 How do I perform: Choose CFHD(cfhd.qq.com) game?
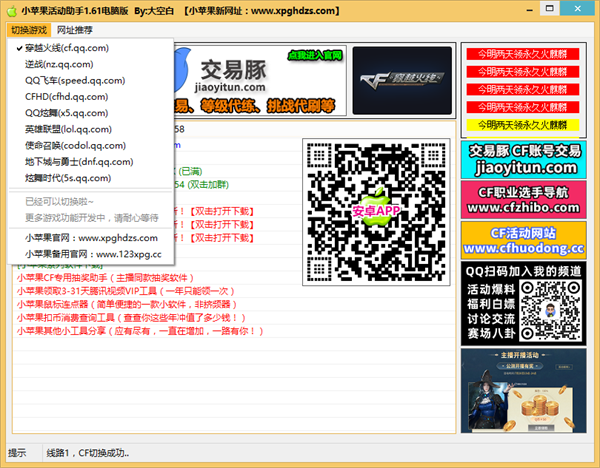tap(90, 97)
